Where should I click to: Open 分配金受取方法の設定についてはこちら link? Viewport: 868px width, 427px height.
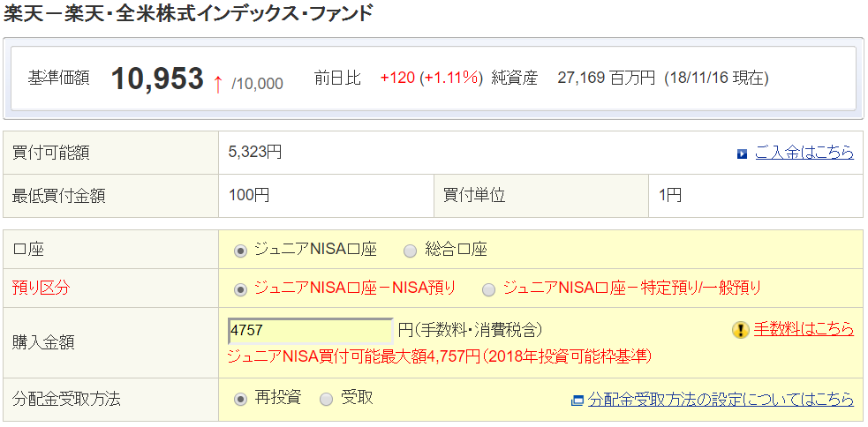[721, 399]
